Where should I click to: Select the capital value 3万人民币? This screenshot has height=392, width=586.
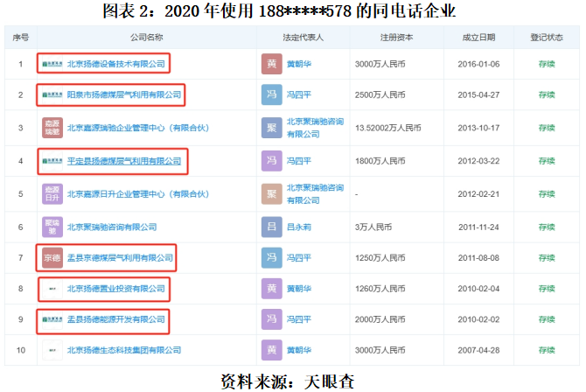click(373, 227)
